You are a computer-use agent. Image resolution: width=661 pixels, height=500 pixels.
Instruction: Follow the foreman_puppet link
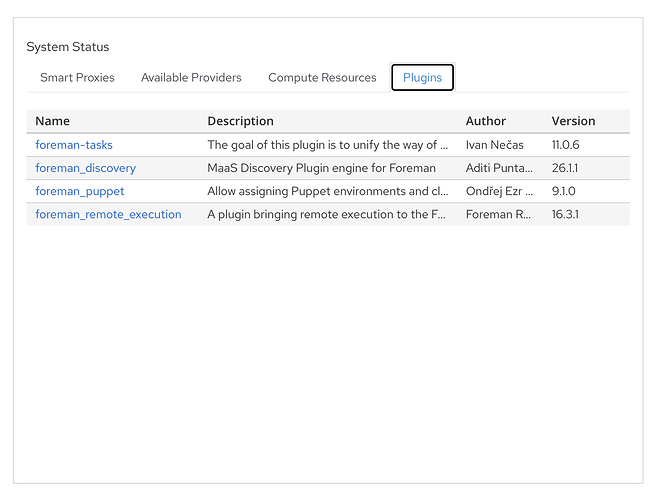tap(80, 191)
